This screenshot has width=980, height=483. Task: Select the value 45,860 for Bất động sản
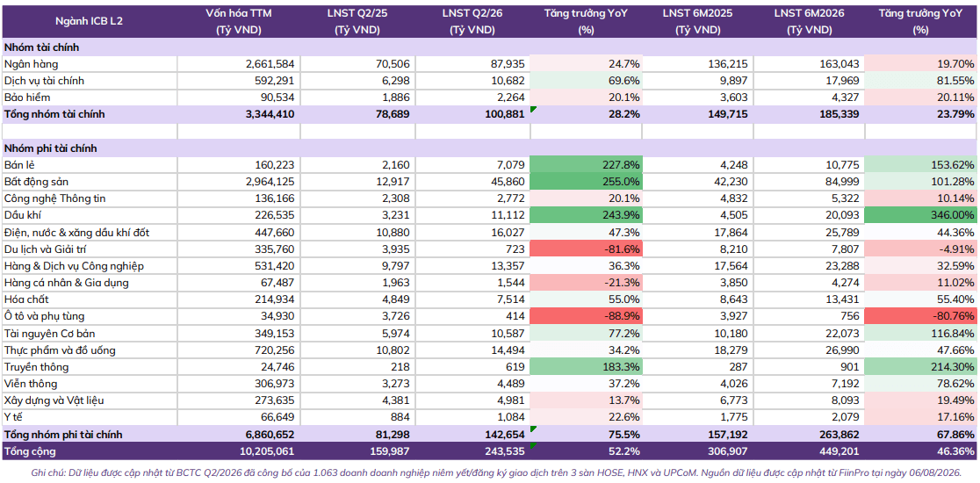(x=508, y=182)
